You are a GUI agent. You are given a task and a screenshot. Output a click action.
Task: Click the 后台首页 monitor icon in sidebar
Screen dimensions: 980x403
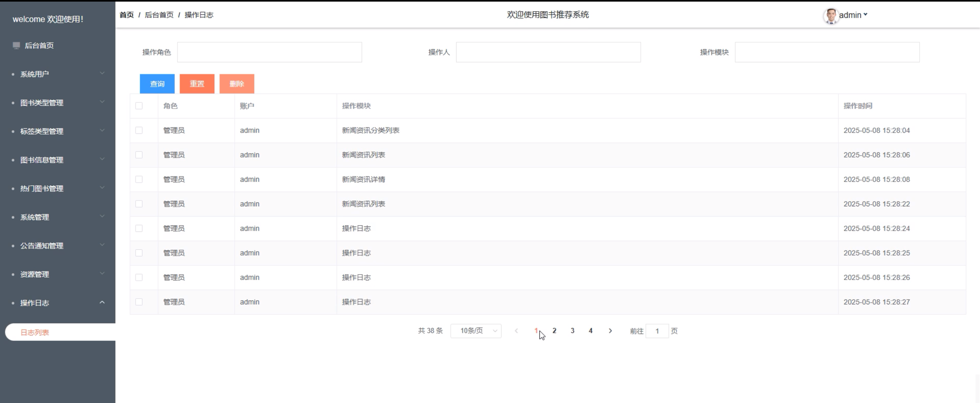[x=16, y=45]
